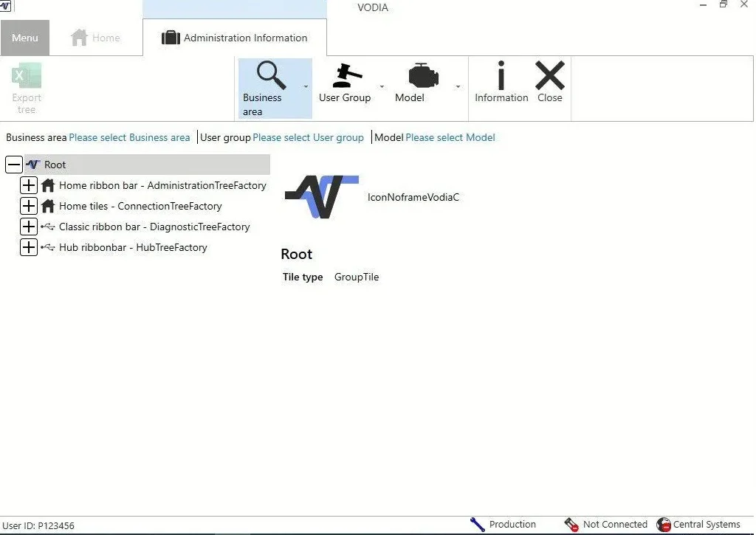Click the Vodia logo icon beside Root

[x=33, y=165]
